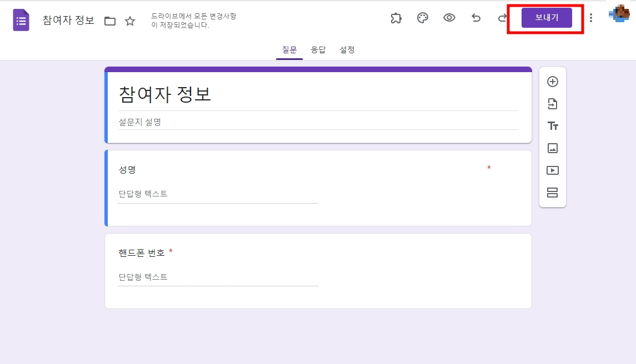
Task: Preview the form with the eye icon
Action: 449,18
